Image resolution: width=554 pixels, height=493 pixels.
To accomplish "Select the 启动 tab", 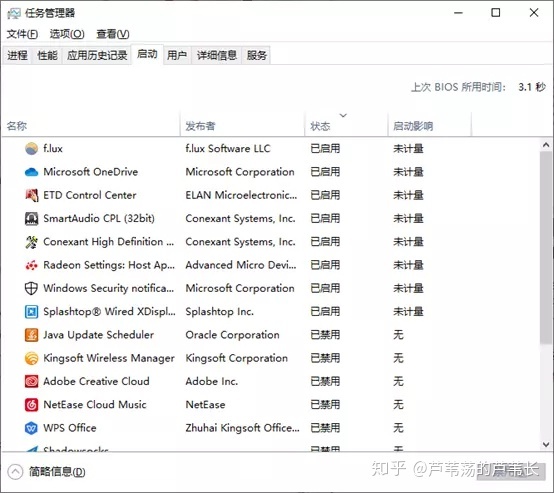I will [x=147, y=54].
